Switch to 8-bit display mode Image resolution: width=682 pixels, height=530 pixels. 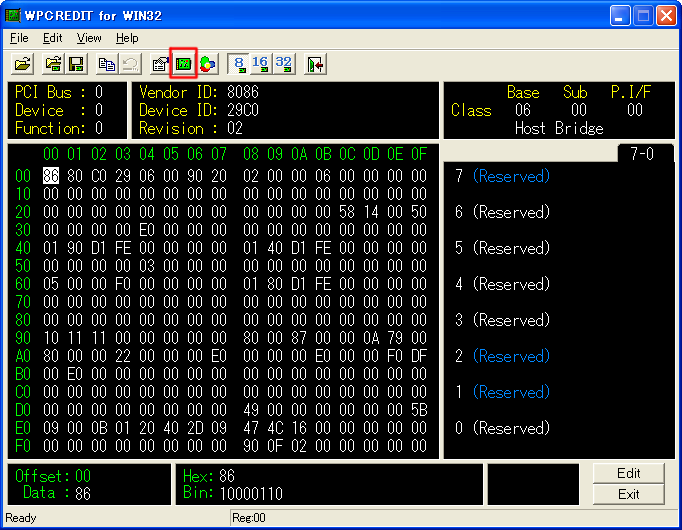(x=239, y=64)
